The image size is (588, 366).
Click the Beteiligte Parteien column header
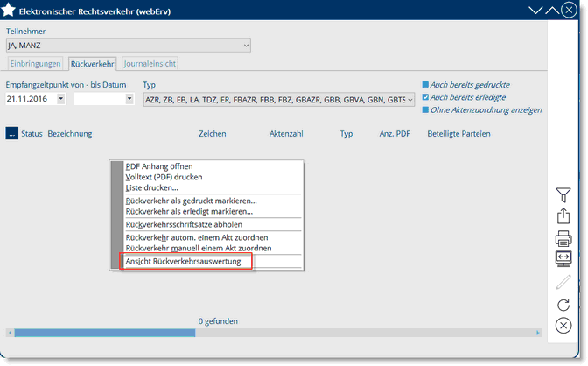coord(458,134)
